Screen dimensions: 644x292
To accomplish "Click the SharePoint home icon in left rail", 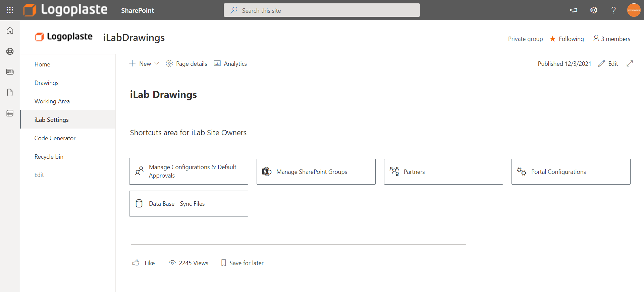I will 10,31.
